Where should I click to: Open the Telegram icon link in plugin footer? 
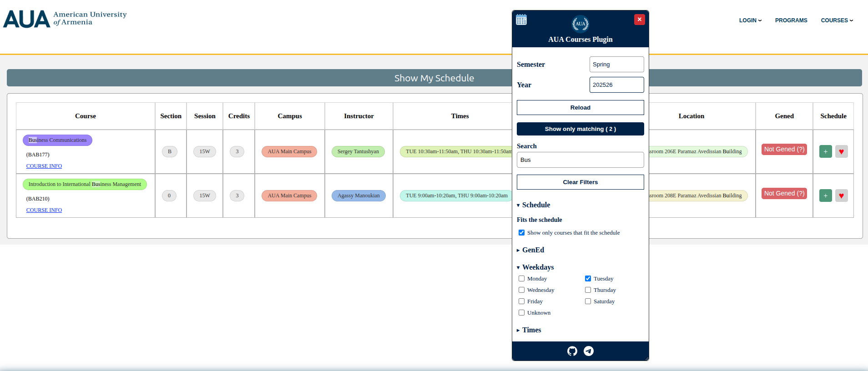[589, 351]
